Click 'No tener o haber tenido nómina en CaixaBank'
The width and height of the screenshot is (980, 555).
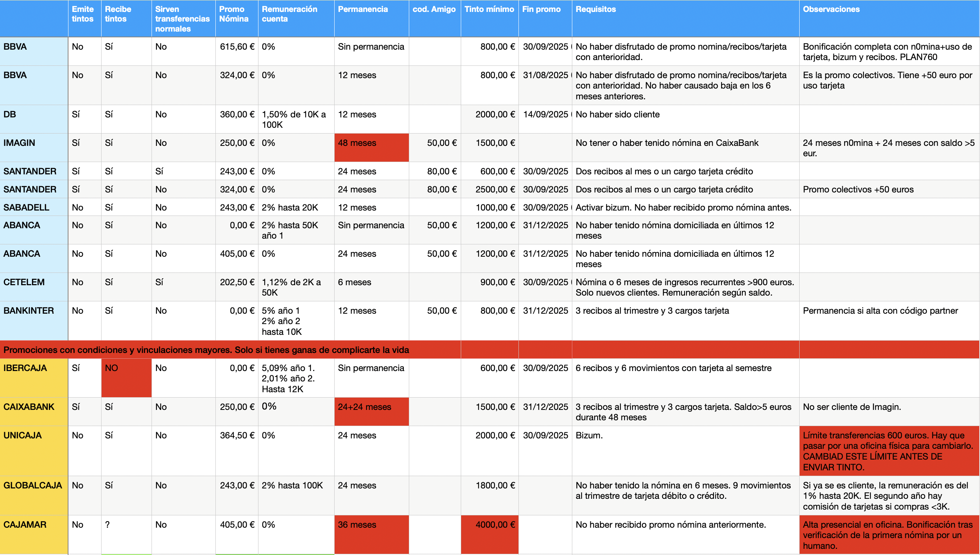(x=685, y=147)
